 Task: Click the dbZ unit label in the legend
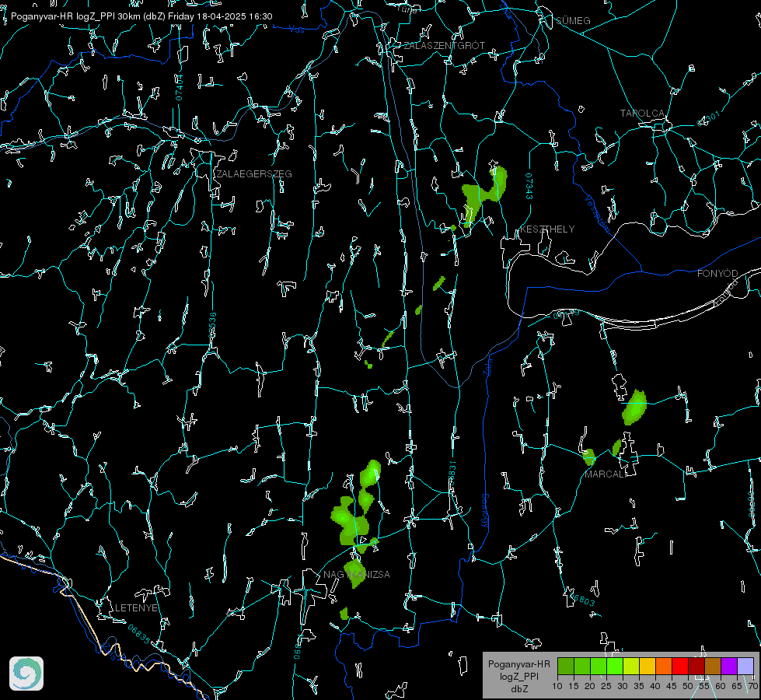pyautogui.click(x=518, y=689)
